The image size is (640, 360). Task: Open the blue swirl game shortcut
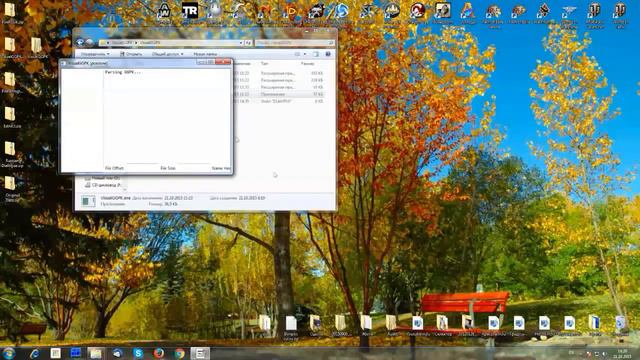tap(341, 11)
